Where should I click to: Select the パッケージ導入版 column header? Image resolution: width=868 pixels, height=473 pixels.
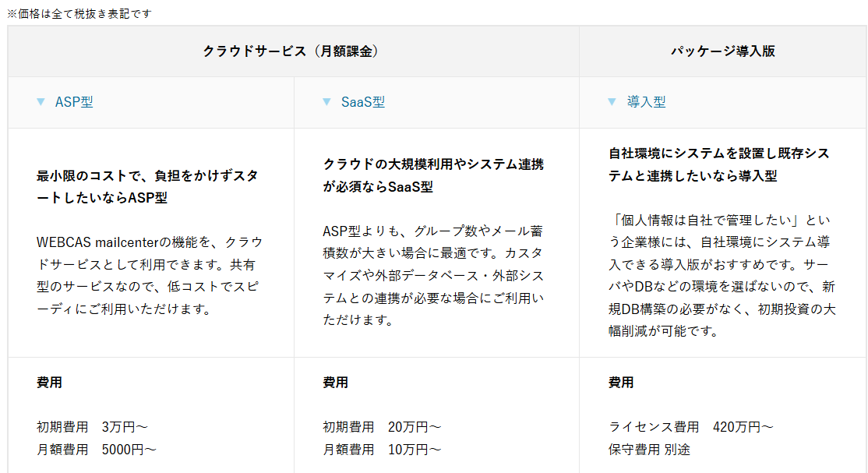pos(722,51)
